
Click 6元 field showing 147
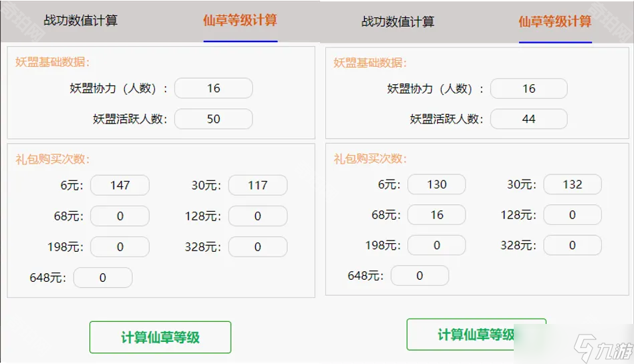120,185
